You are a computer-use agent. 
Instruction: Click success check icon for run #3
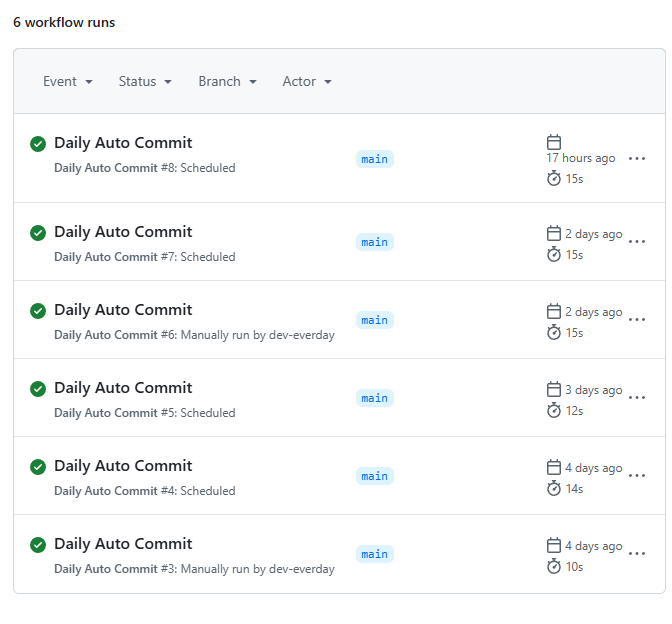(38, 545)
